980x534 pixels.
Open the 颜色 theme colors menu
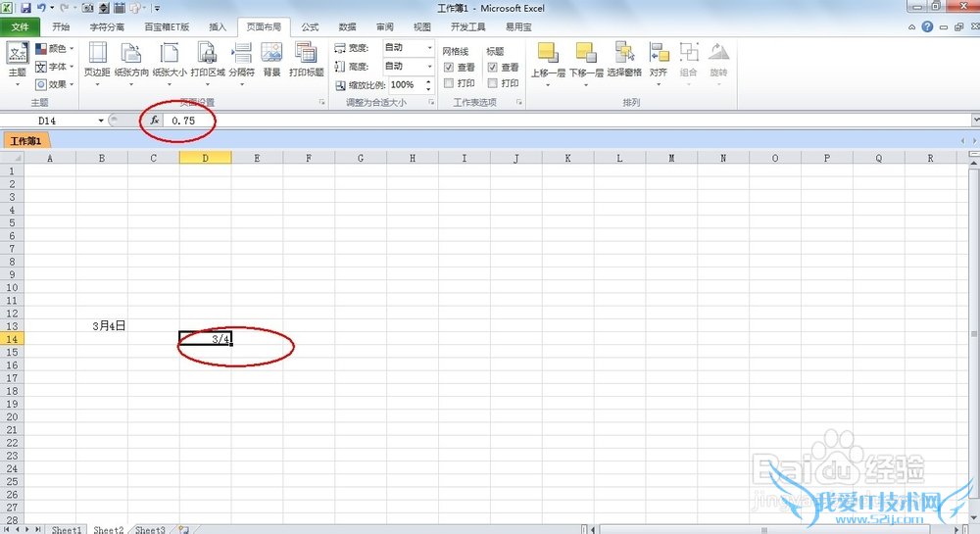coord(55,48)
